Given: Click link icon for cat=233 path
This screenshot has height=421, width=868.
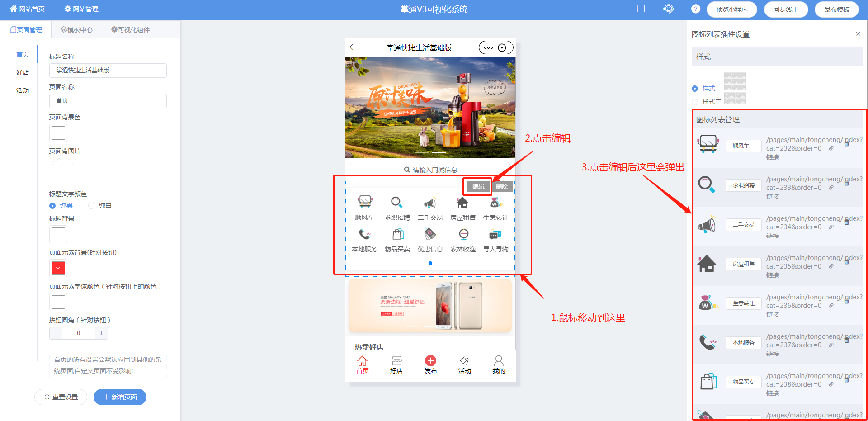Looking at the screenshot, I should click(831, 188).
